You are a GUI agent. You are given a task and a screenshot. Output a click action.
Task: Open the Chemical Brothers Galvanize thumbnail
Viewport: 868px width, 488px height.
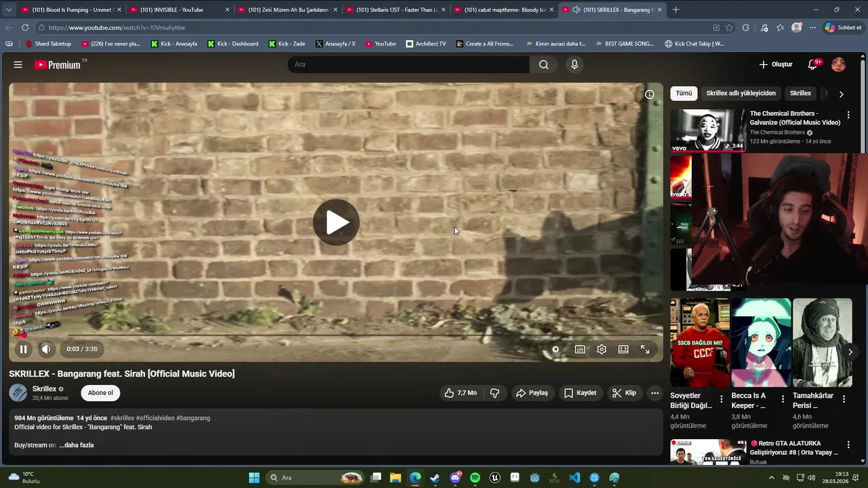coord(707,131)
